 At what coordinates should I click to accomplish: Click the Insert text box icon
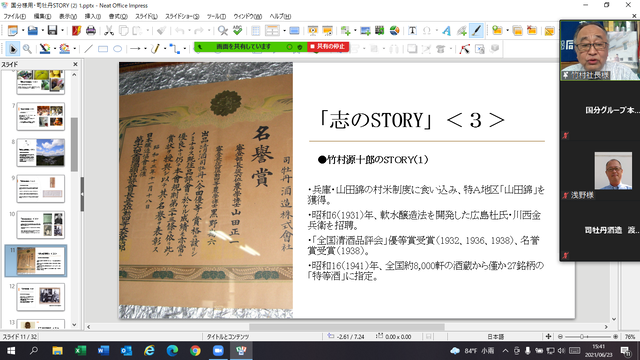point(412,31)
